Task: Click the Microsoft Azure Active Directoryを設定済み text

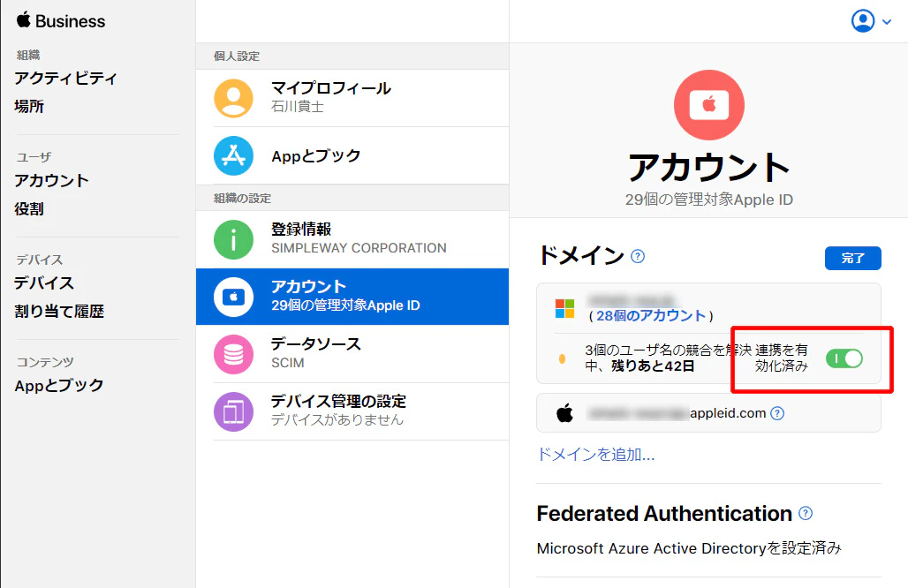Action: coord(689,548)
